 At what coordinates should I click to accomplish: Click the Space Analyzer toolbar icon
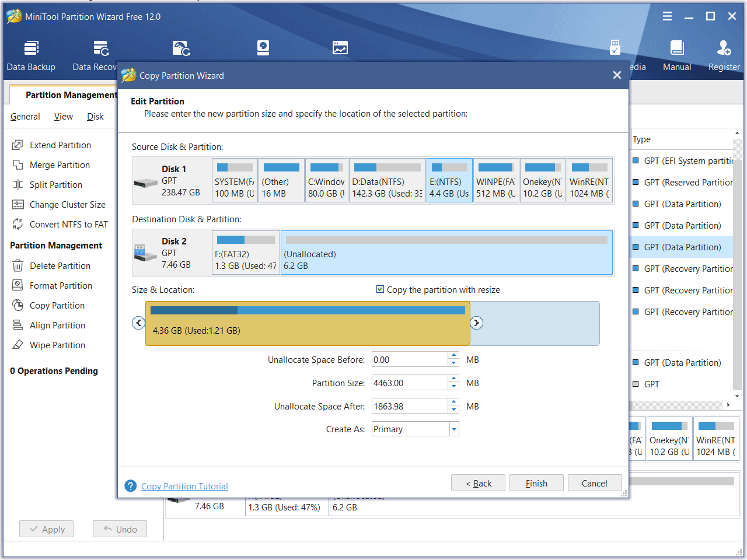(x=340, y=48)
